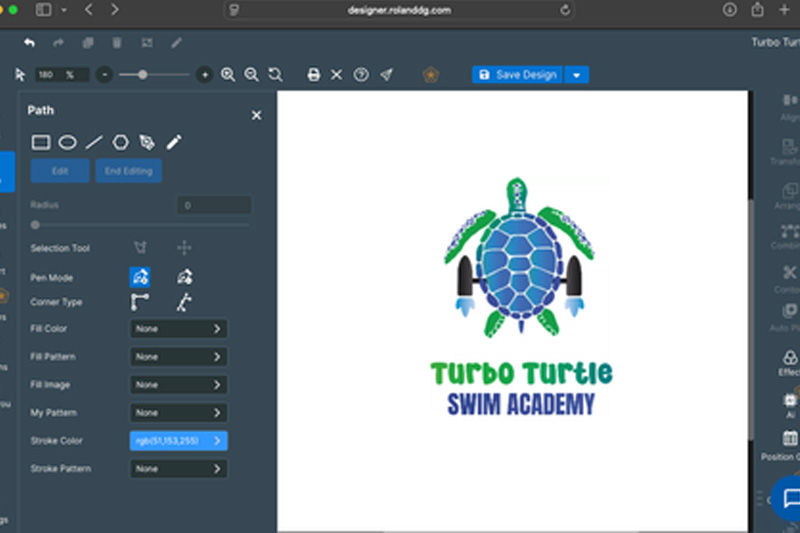Click the browser address bar
This screenshot has width=800, height=533.
399,10
